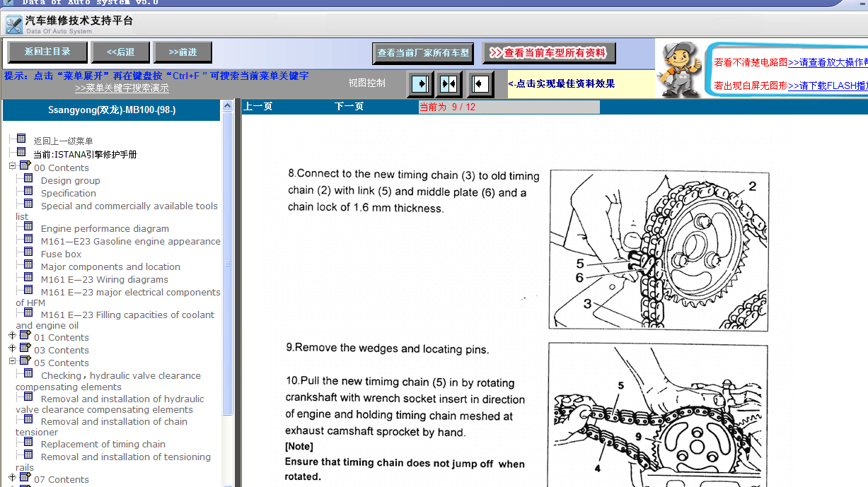The height and width of the screenshot is (487, 868).
Task: Click folder icon of 03 Contents
Action: [25, 348]
